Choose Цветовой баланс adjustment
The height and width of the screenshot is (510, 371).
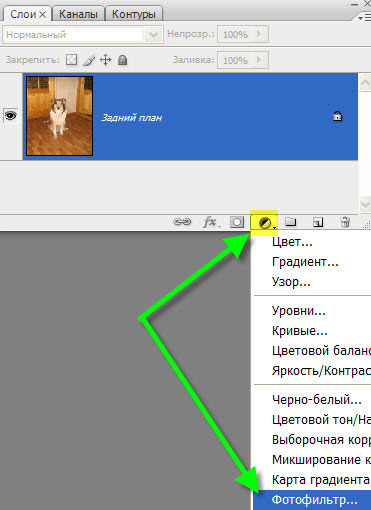321,351
